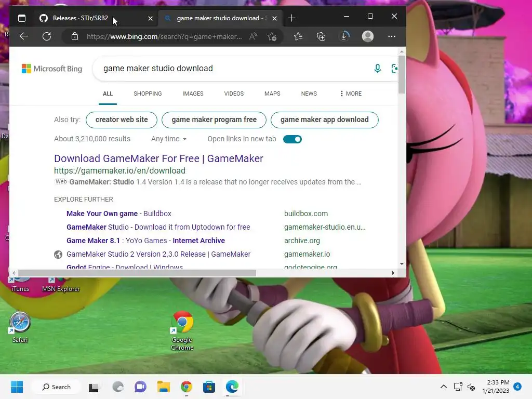Open iTunes desktop shortcut
The height and width of the screenshot is (399, 532).
coord(20,285)
